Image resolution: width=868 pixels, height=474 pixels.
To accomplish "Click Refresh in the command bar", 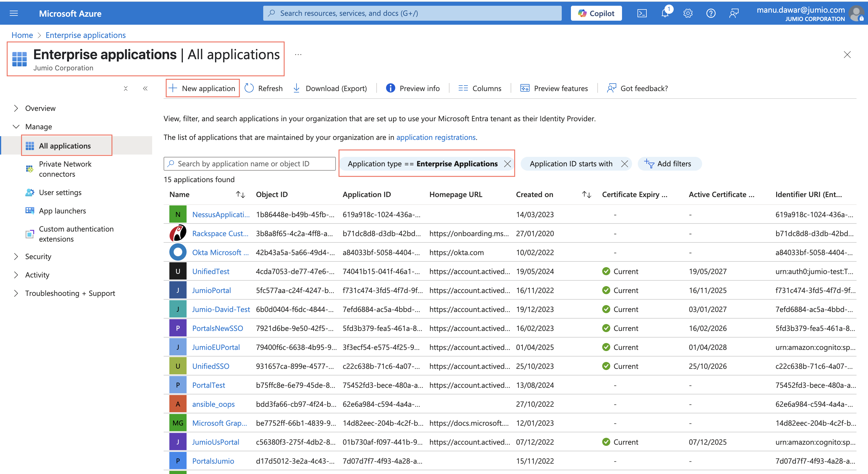I will pos(263,88).
